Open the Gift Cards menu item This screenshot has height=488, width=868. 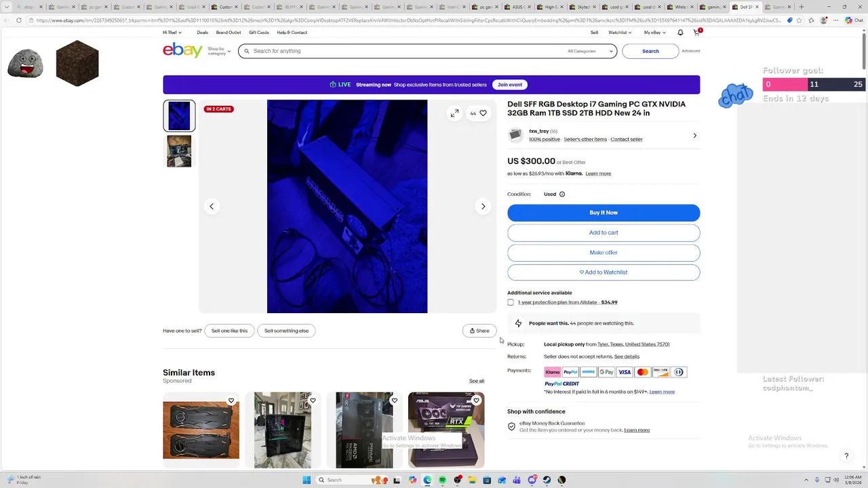[x=259, y=33]
